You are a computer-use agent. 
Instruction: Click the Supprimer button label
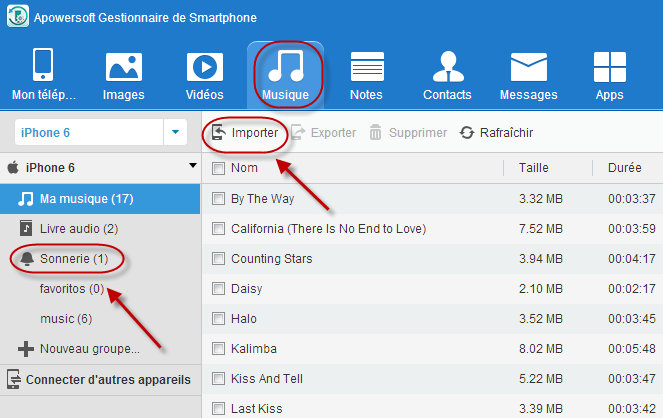[418, 133]
